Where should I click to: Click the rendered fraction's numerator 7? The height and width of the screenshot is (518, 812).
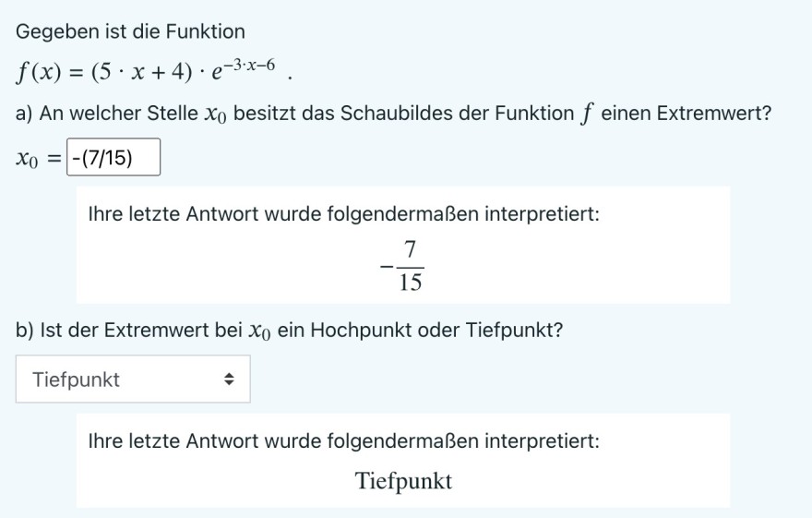[410, 249]
